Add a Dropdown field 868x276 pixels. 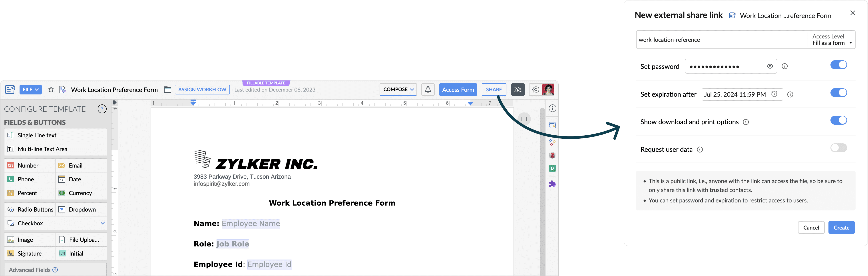click(81, 210)
